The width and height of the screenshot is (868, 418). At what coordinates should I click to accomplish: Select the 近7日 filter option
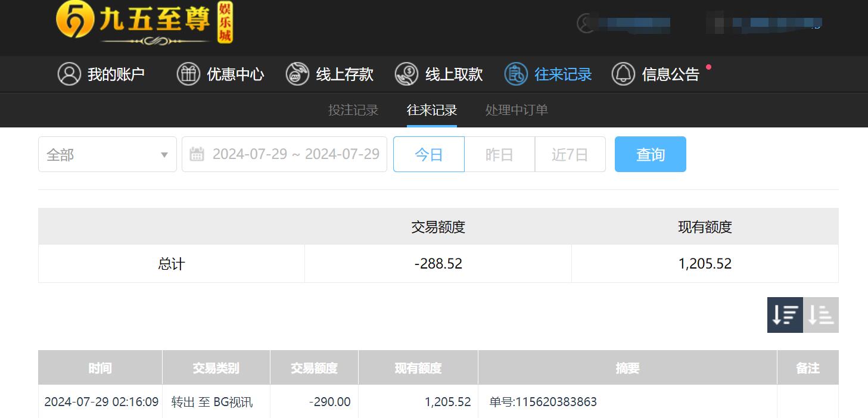point(570,154)
